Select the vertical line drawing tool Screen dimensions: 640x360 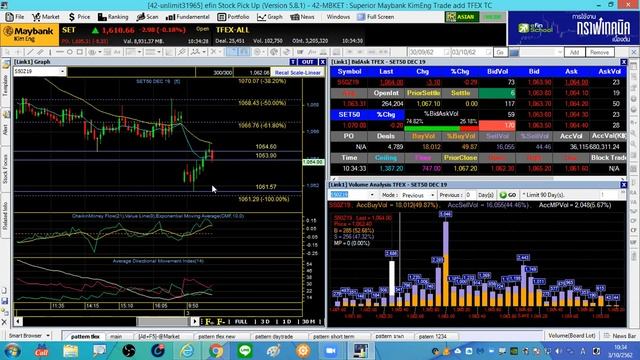pos(50,52)
